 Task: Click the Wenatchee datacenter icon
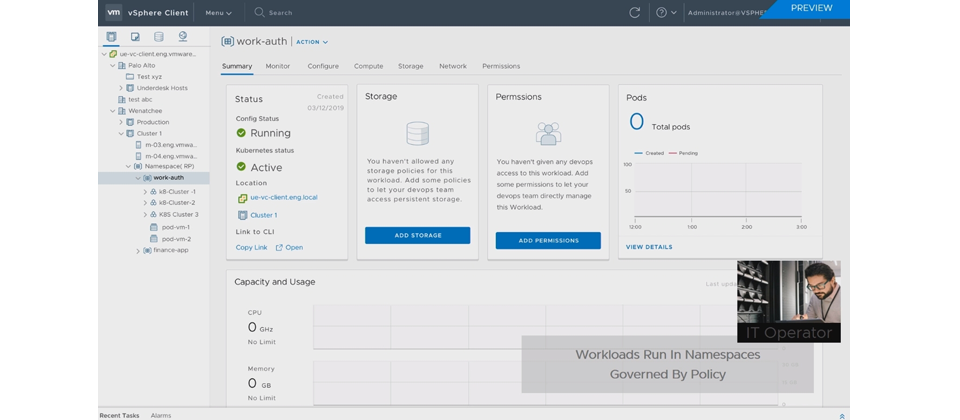pos(121,111)
